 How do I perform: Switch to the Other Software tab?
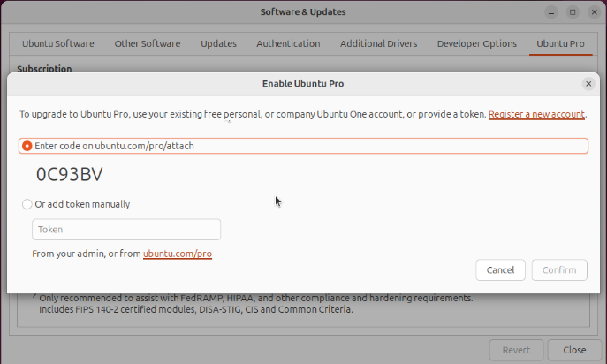click(x=148, y=44)
